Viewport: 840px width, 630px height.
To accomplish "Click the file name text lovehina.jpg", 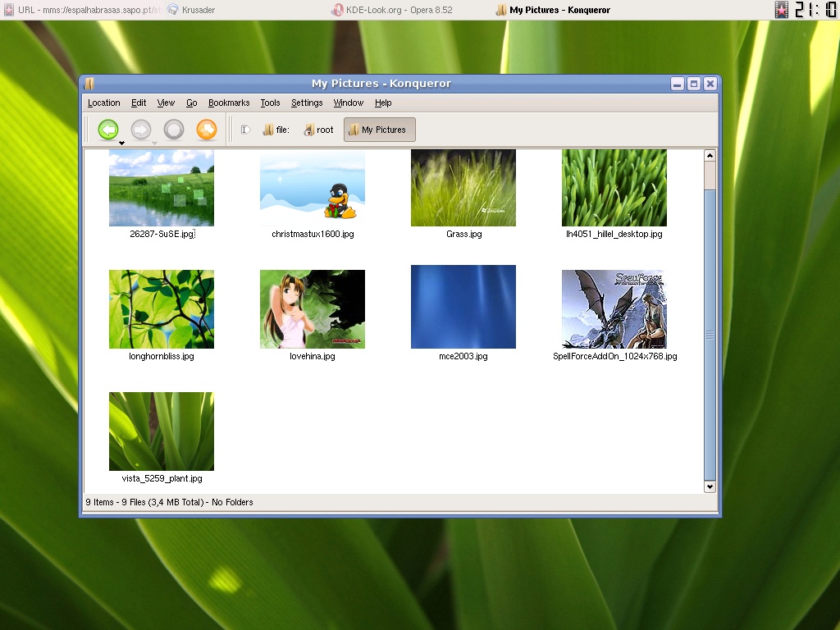I will click(313, 356).
